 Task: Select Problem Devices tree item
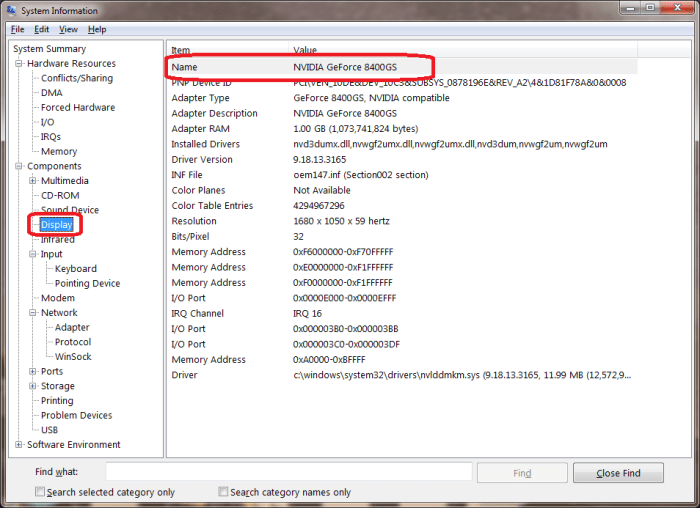click(x=77, y=415)
